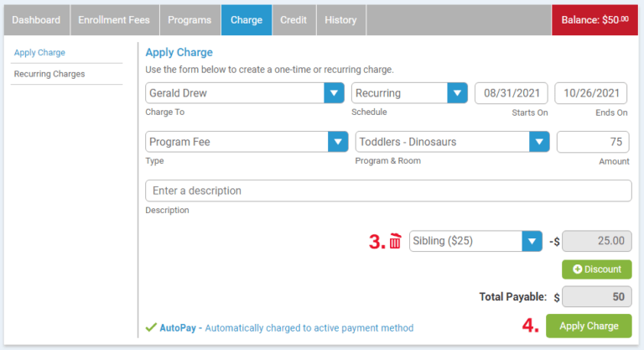Select Apply Charge in the sidebar
This screenshot has height=350, width=644.
click(39, 53)
